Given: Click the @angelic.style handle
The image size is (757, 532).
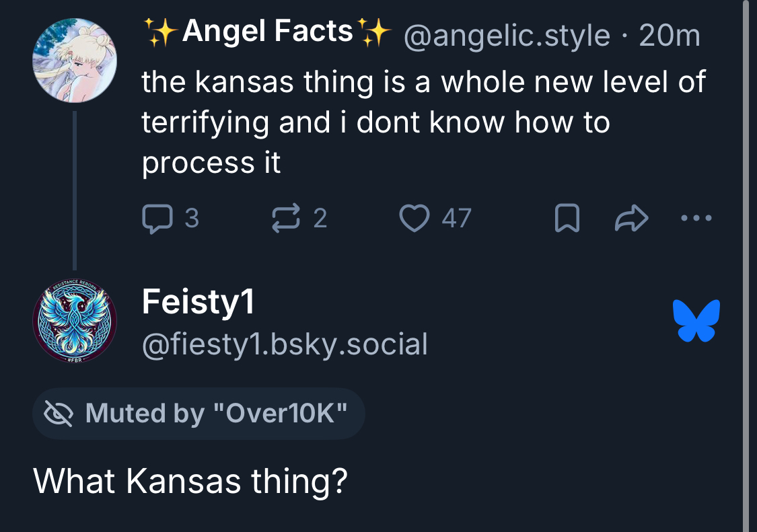Looking at the screenshot, I should (x=507, y=36).
